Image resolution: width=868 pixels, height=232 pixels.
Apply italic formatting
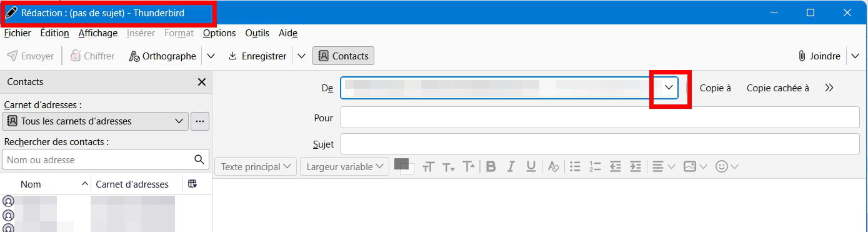click(511, 166)
